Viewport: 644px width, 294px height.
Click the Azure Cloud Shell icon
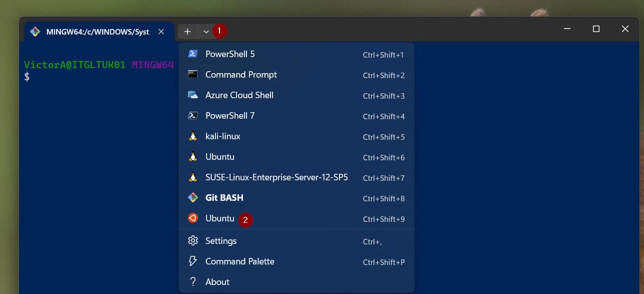pyautogui.click(x=192, y=95)
